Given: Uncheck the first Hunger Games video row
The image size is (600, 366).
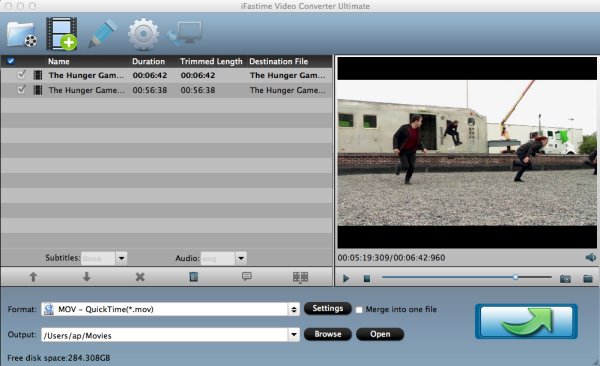Looking at the screenshot, I should 21,75.
